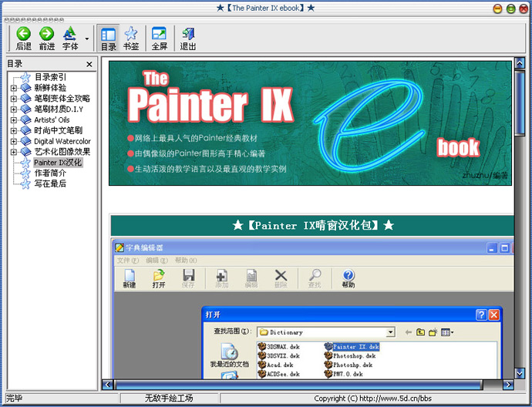Click the 写在最后 star icon
This screenshot has height=407, width=532.
25,183
